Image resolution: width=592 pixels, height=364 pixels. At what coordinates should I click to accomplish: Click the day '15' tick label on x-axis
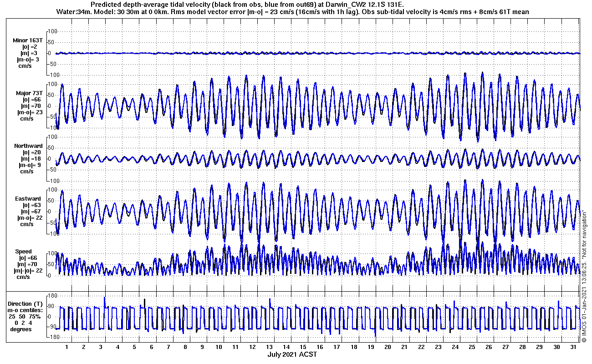(x=303, y=347)
